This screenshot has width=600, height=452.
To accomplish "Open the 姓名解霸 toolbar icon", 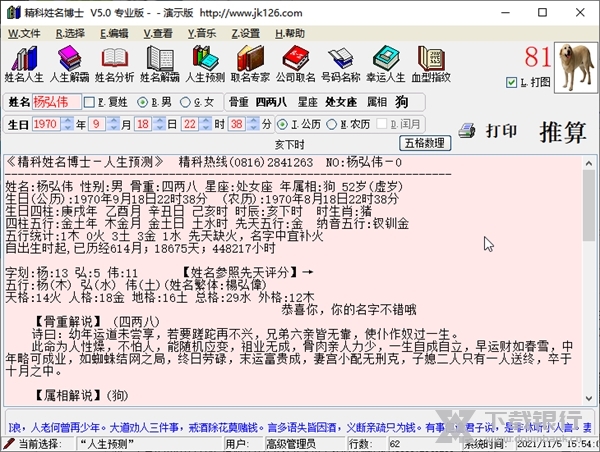I will (160, 64).
